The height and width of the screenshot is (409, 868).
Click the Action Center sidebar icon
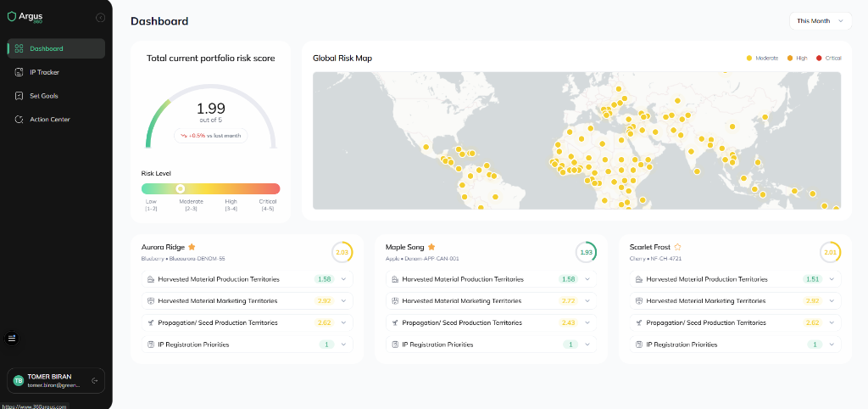(19, 120)
